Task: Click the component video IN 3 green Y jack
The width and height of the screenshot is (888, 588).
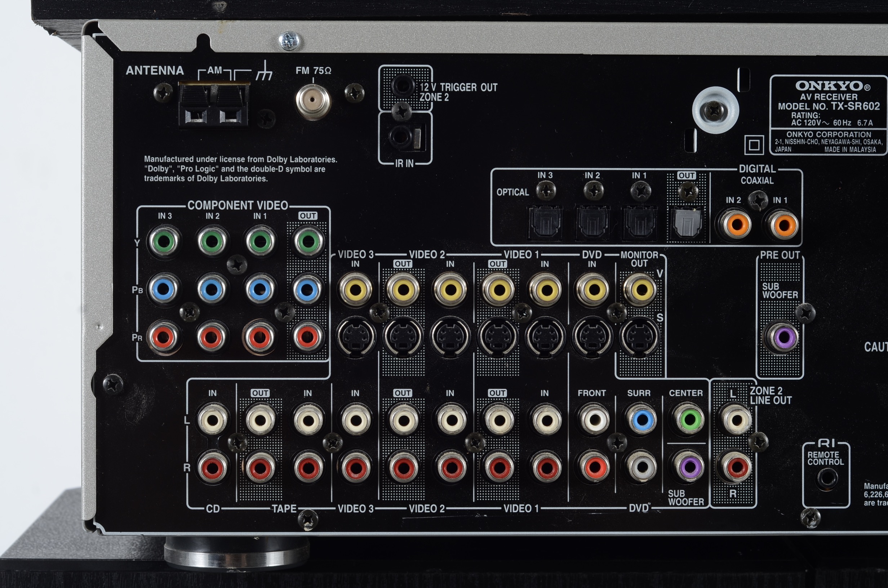Action: pos(164,242)
